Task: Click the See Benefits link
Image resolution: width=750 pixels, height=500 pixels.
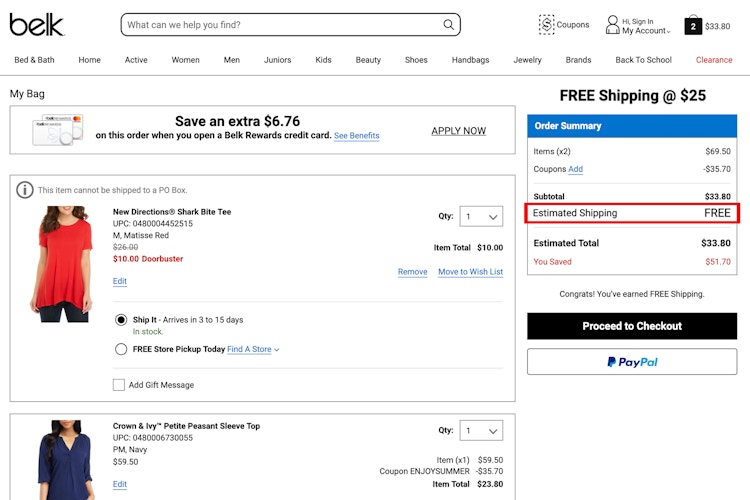Action: 356,135
